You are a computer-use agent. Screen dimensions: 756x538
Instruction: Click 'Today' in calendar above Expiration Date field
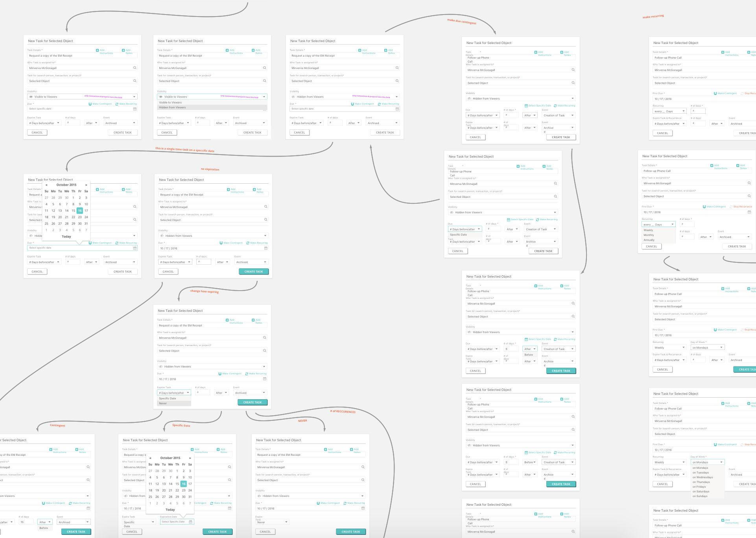pyautogui.click(x=170, y=510)
